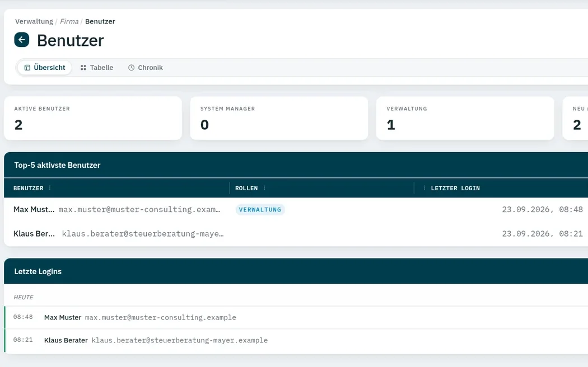
Task: Click the last login 23.09.2026, 08:48
Action: tap(542, 209)
